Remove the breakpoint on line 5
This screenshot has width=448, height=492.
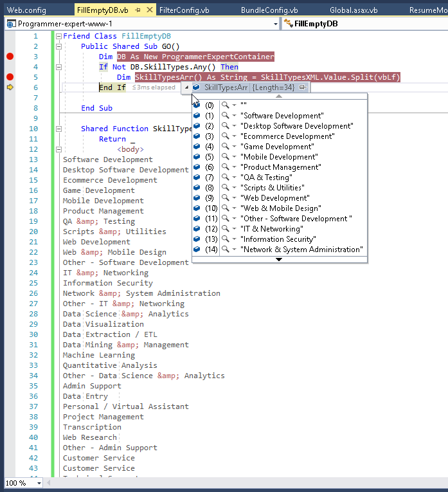(x=10, y=77)
